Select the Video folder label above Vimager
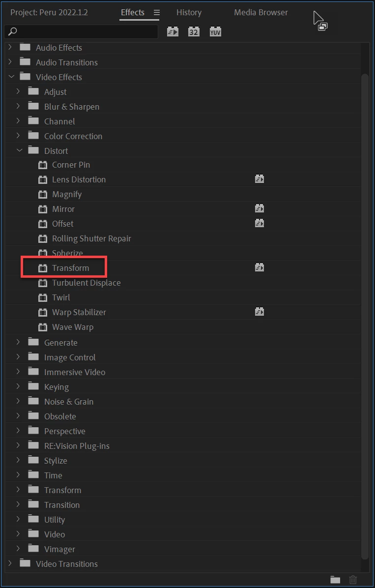Image resolution: width=375 pixels, height=588 pixels. (x=55, y=534)
